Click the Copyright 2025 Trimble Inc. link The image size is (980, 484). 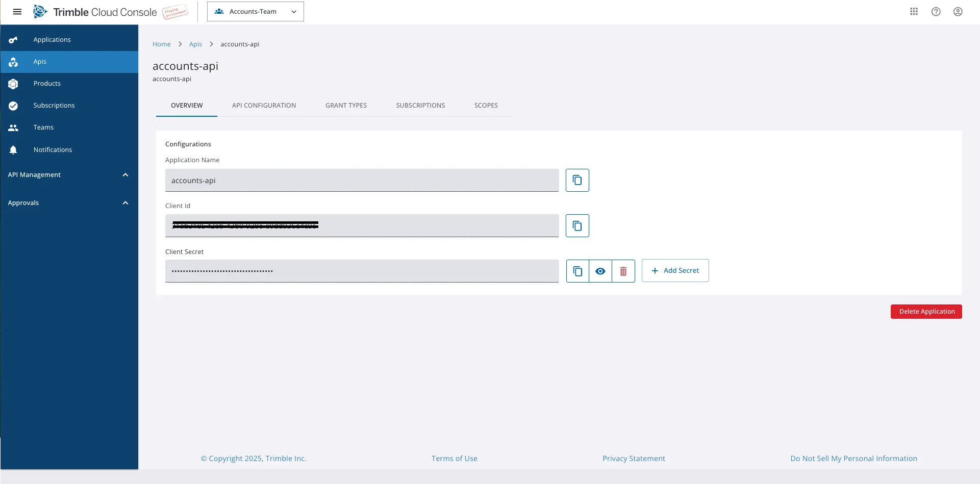[254, 458]
